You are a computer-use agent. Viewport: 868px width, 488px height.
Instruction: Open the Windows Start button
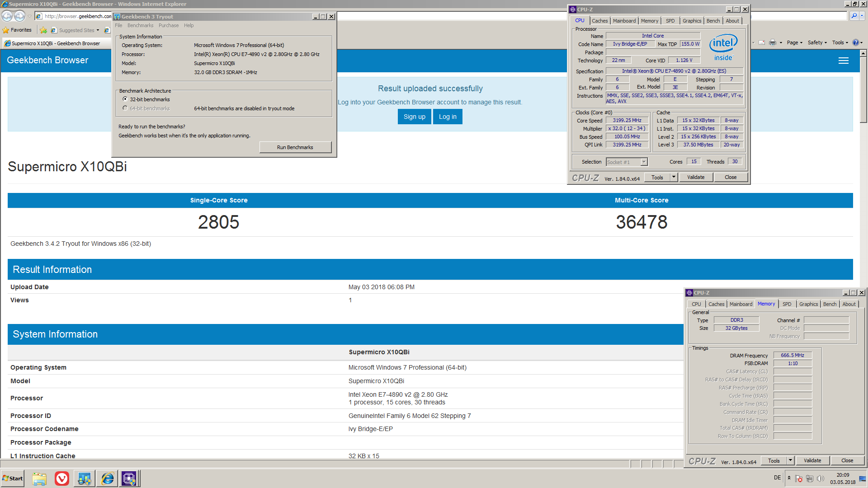point(13,479)
